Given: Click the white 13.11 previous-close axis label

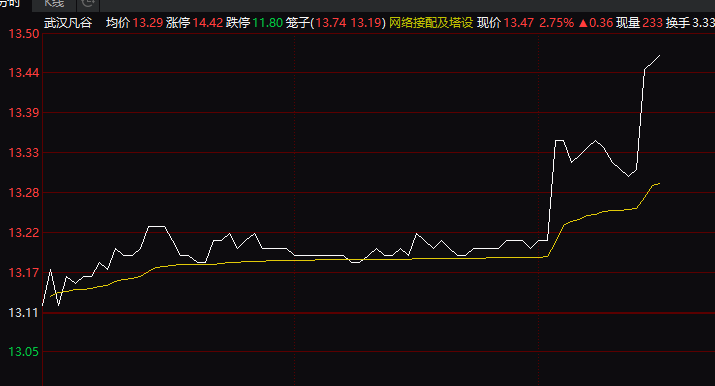Looking at the screenshot, I should (24, 313).
